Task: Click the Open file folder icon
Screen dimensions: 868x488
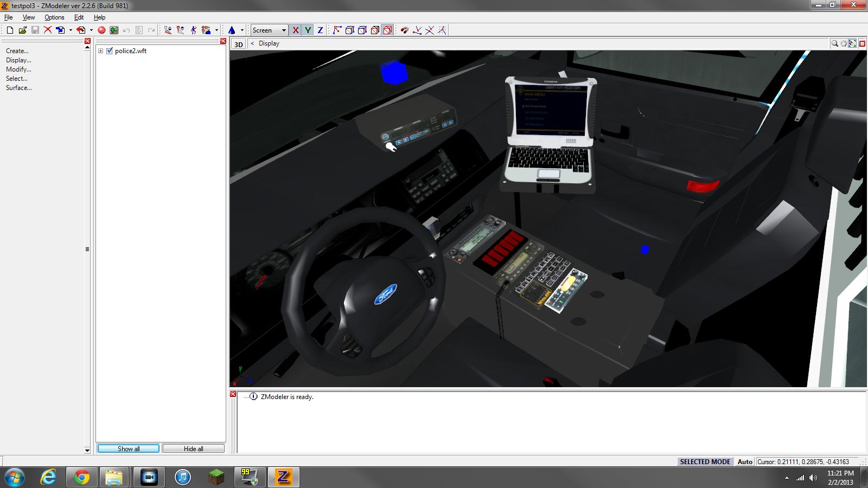Action: point(22,30)
